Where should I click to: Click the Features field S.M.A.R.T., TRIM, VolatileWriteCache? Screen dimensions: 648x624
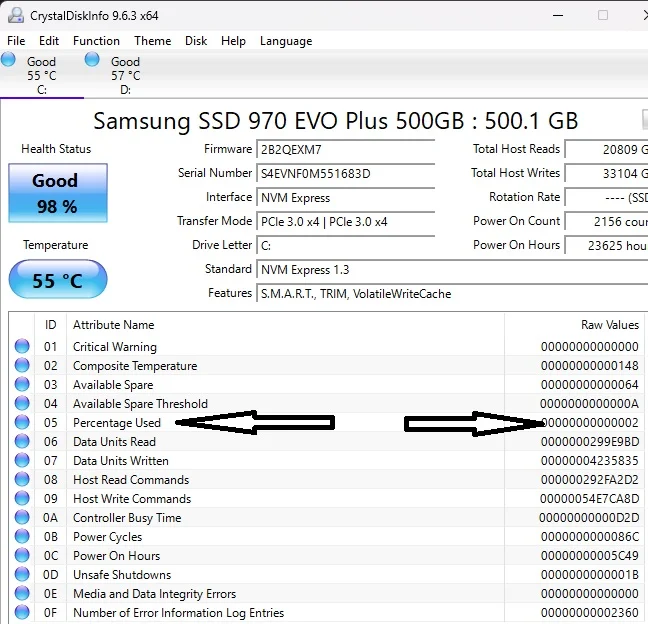click(x=452, y=293)
